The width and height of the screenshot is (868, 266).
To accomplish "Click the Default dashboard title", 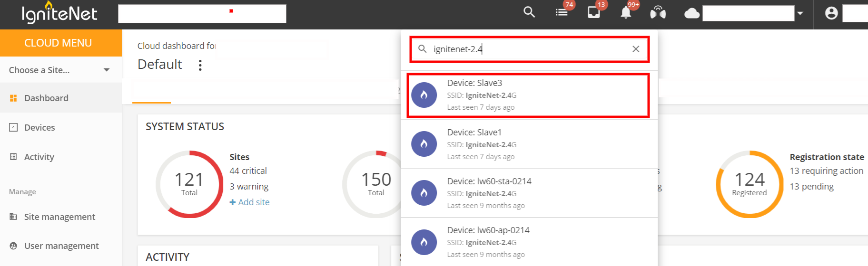I will (160, 64).
